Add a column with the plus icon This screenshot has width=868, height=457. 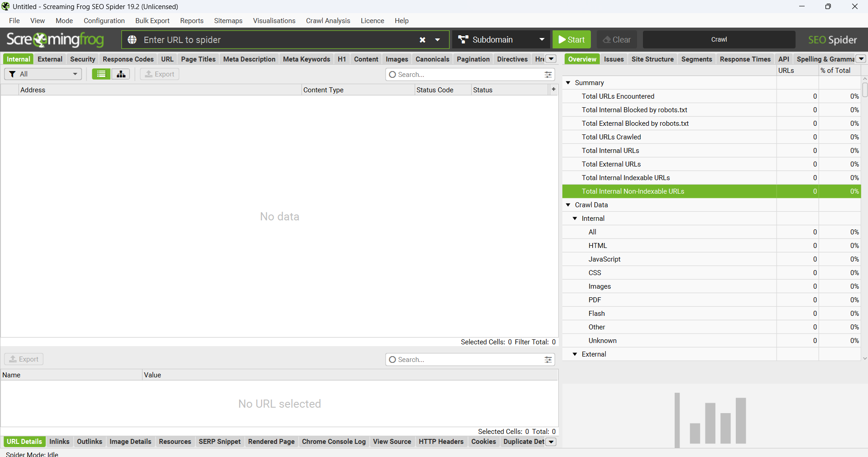[x=553, y=90]
